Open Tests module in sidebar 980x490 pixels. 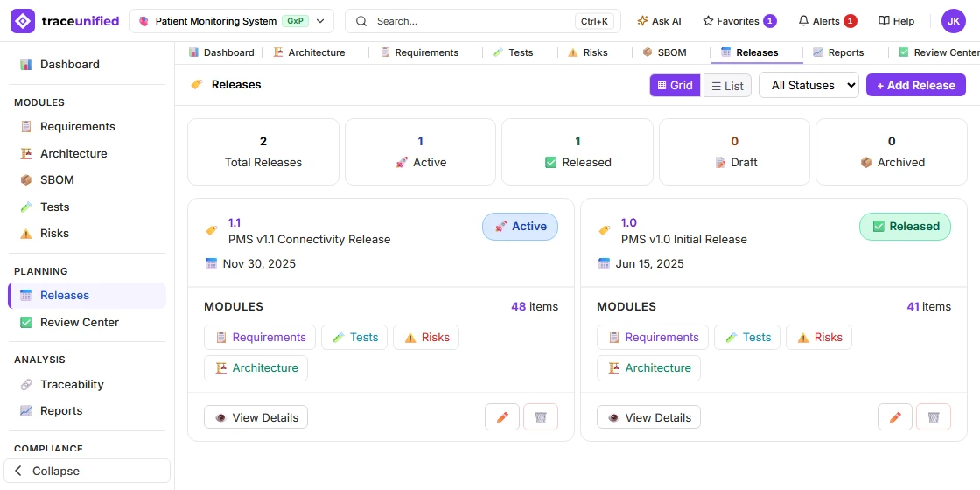[x=87, y=206]
